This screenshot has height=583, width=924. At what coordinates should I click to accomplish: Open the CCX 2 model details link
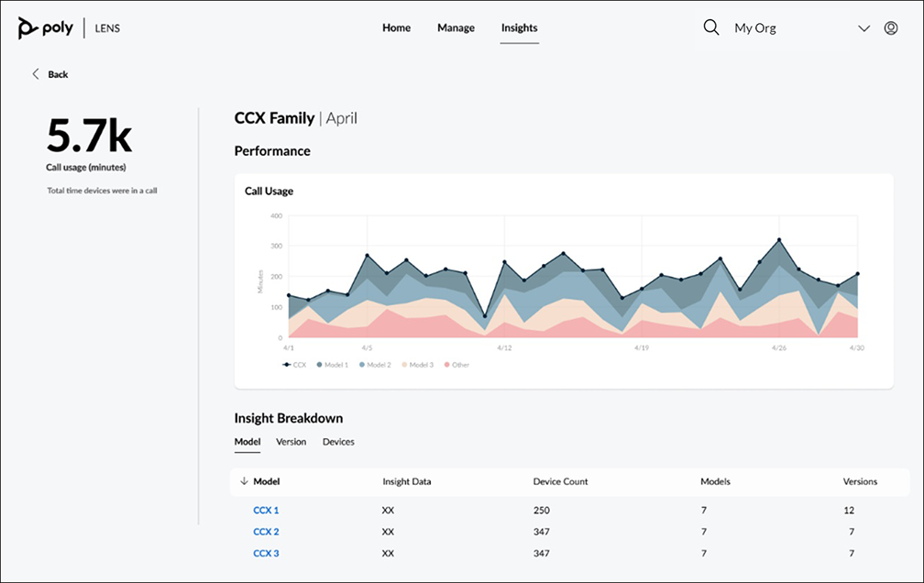point(266,532)
